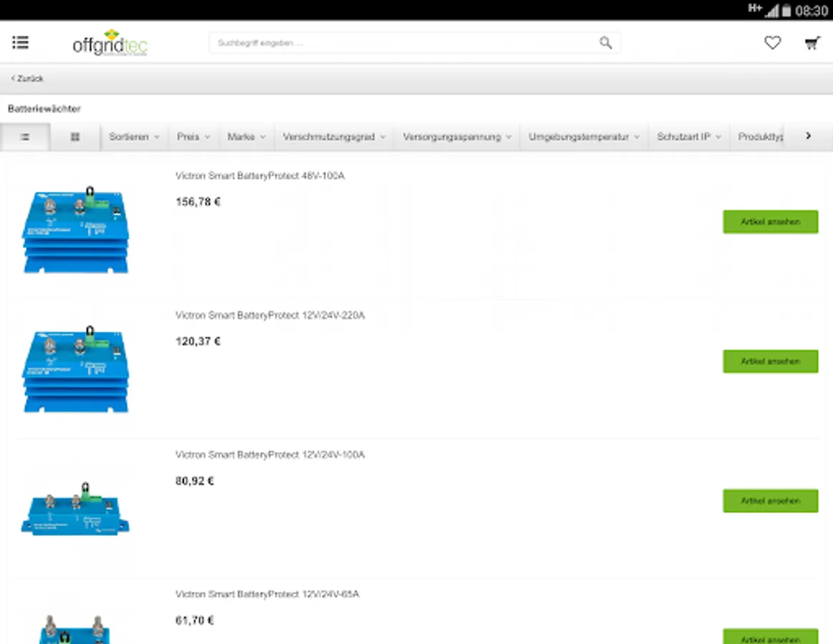Open the Preis filter dropdown

pos(193,137)
